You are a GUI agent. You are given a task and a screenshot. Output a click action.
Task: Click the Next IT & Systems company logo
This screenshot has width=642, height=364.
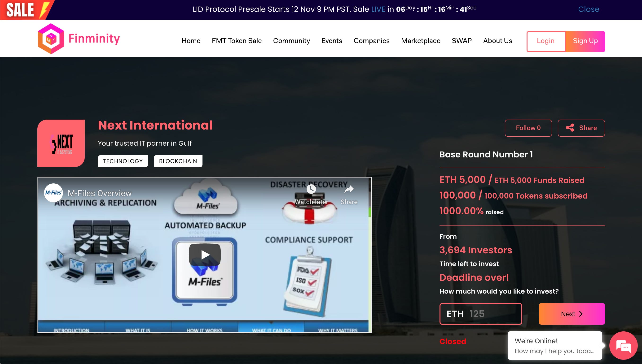point(61,143)
